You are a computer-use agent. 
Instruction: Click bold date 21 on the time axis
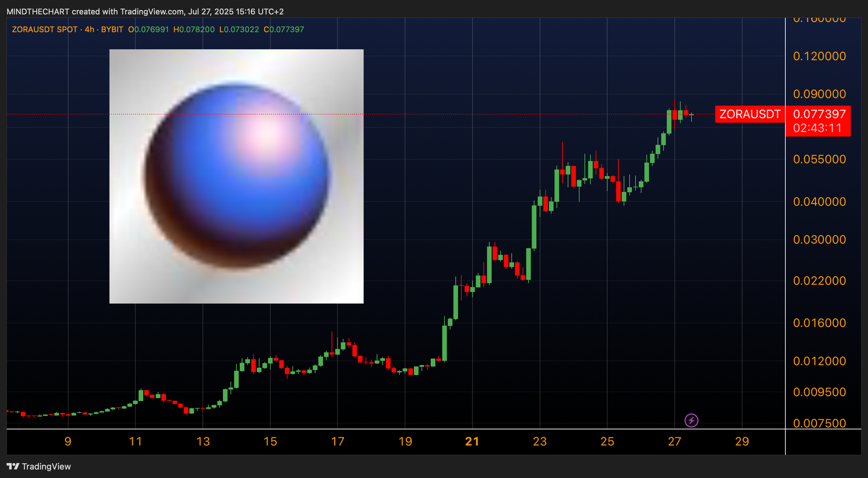472,442
